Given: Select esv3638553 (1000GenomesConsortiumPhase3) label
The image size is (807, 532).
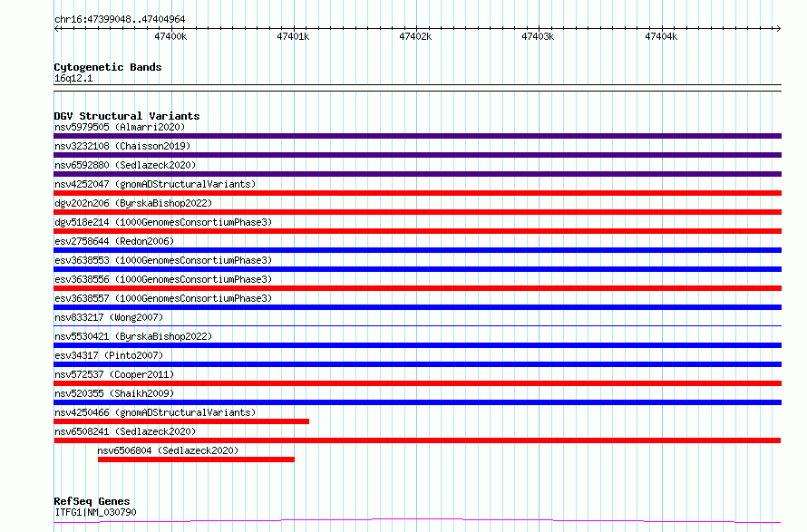Looking at the screenshot, I should click(x=163, y=260).
